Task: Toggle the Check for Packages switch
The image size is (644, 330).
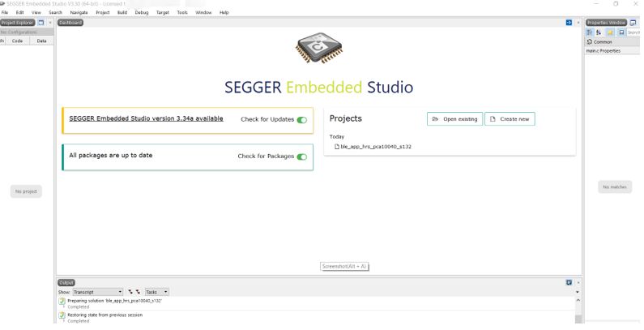Action: [x=302, y=156]
